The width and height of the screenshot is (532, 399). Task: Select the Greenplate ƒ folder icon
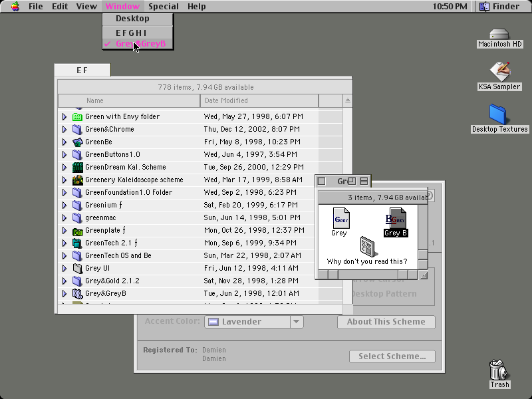pyautogui.click(x=77, y=231)
